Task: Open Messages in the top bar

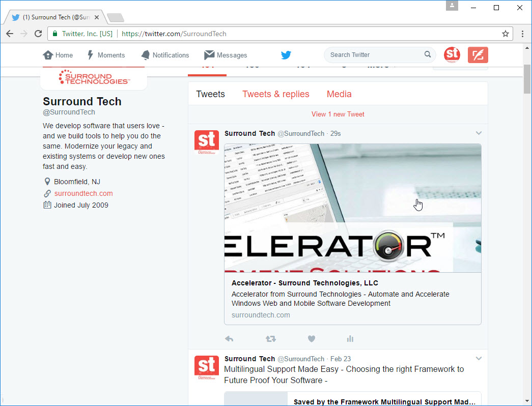Action: (226, 55)
